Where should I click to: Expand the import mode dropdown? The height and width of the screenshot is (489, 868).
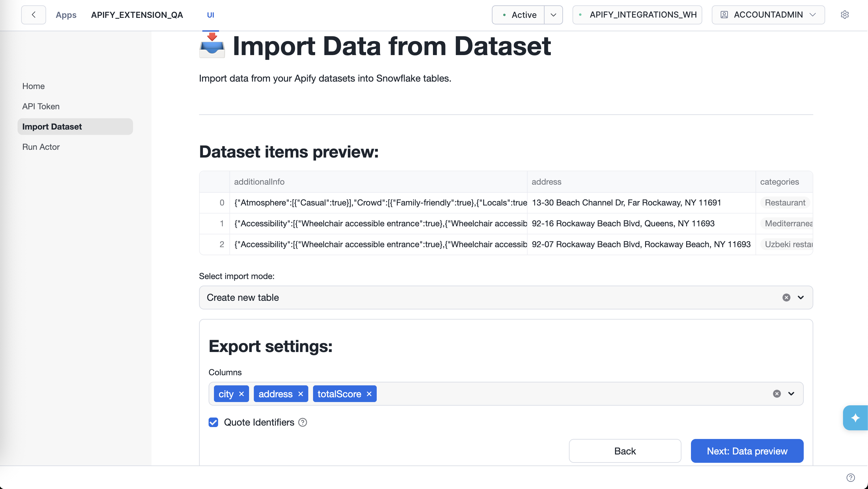pos(801,298)
